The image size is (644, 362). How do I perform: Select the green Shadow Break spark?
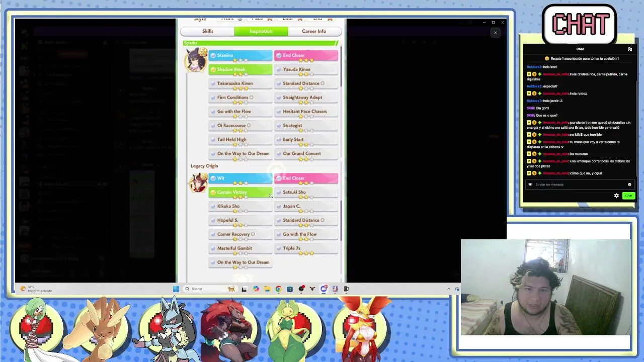(x=240, y=70)
